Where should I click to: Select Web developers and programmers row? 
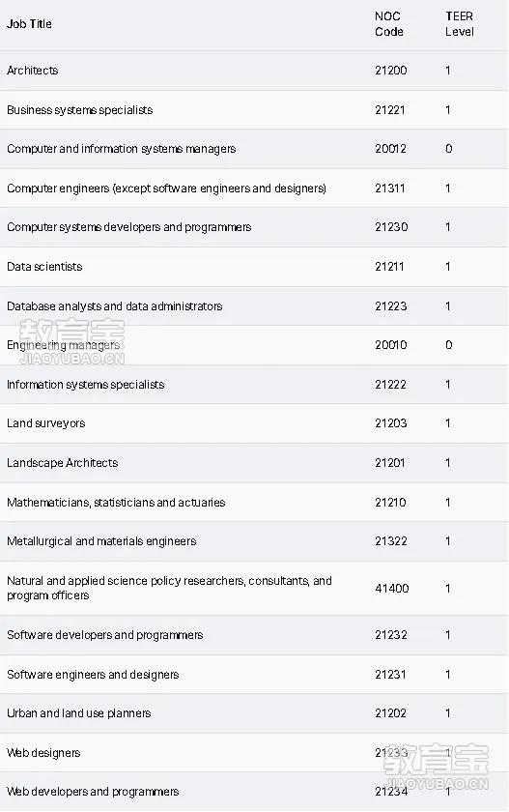coord(254,792)
